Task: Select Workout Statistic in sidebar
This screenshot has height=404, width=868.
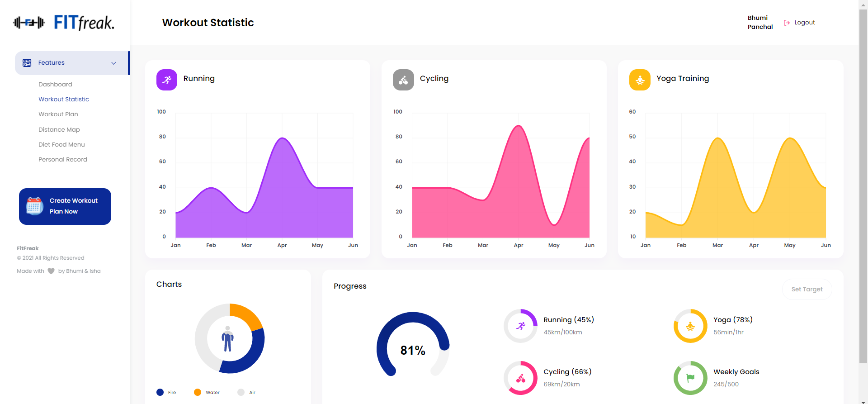Action: pyautogui.click(x=64, y=99)
